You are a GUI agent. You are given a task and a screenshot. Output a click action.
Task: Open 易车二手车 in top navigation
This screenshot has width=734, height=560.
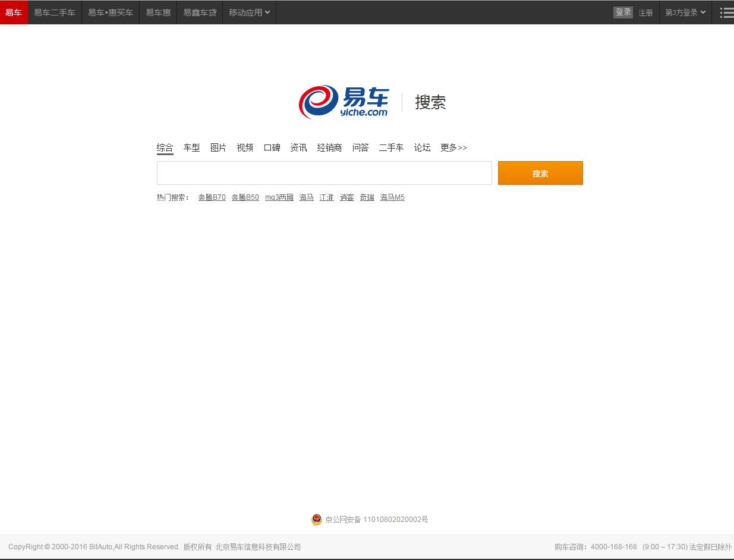55,12
